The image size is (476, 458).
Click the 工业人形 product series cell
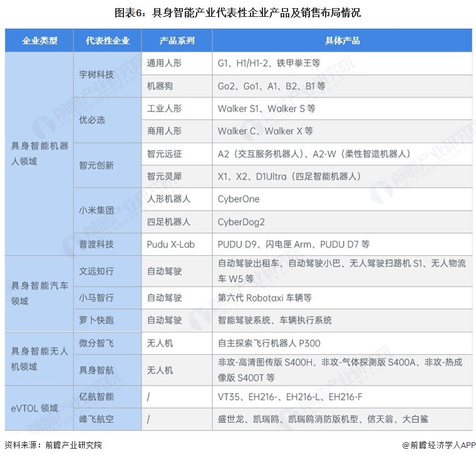point(177,108)
